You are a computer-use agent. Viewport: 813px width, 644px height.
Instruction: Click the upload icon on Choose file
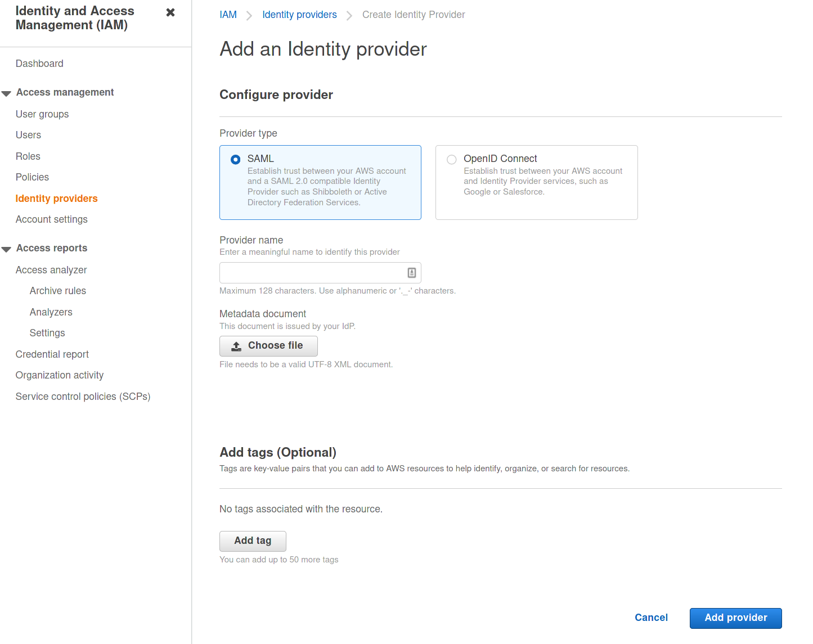click(x=237, y=346)
